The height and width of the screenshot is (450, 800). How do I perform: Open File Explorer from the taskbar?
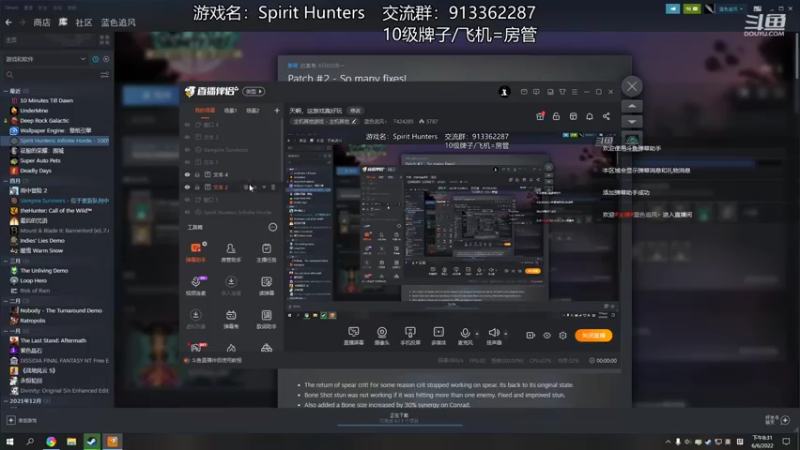point(71,441)
